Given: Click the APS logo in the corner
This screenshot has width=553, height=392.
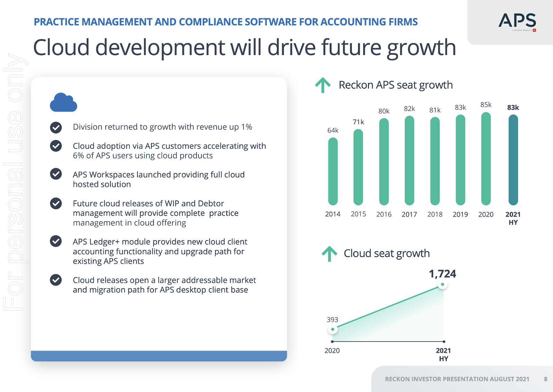Looking at the screenshot, I should click(x=517, y=22).
